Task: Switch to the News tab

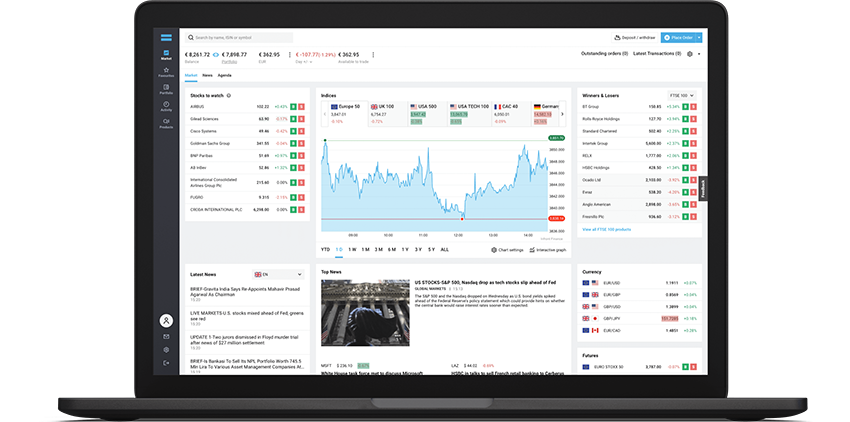Action: point(207,75)
